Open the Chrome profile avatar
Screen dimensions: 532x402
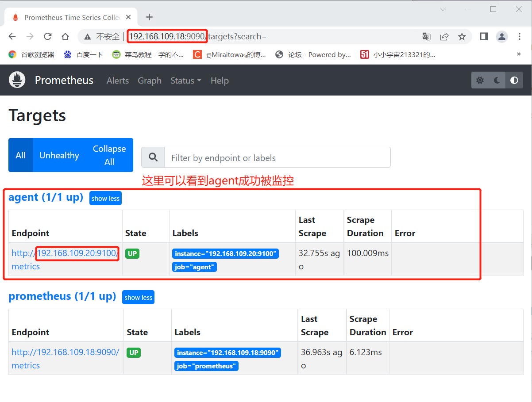pos(502,36)
